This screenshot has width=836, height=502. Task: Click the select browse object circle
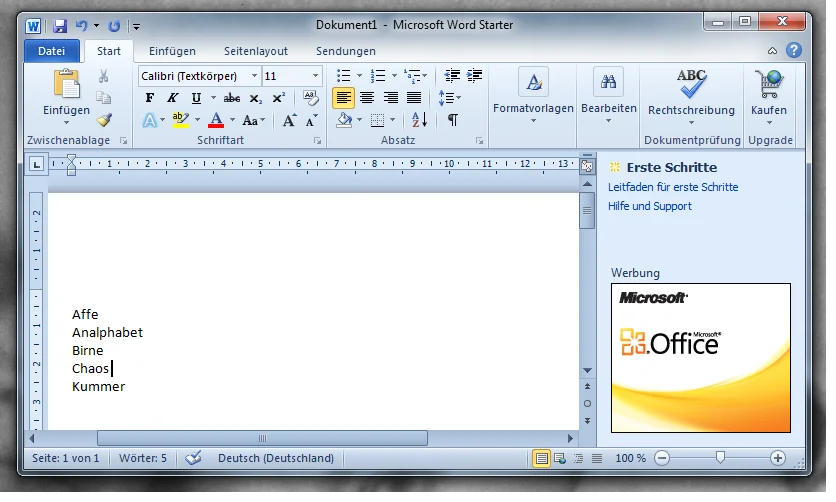click(587, 404)
